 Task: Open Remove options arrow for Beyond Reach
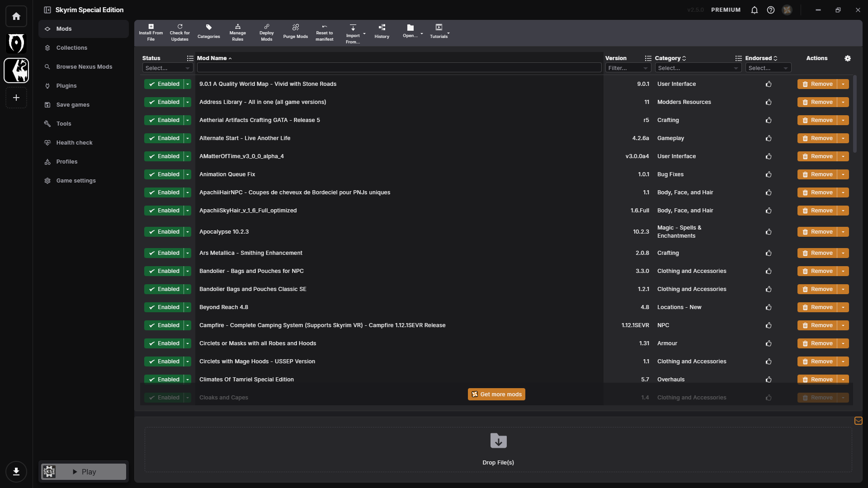[x=843, y=307]
